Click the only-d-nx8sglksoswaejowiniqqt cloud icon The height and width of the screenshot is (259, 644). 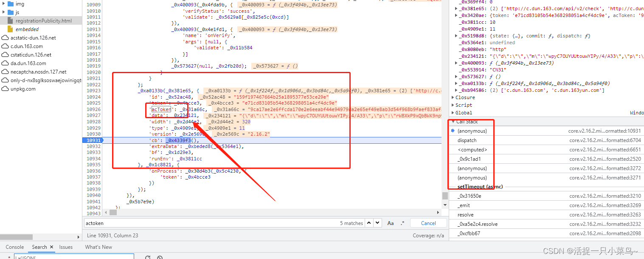pyautogui.click(x=5, y=80)
